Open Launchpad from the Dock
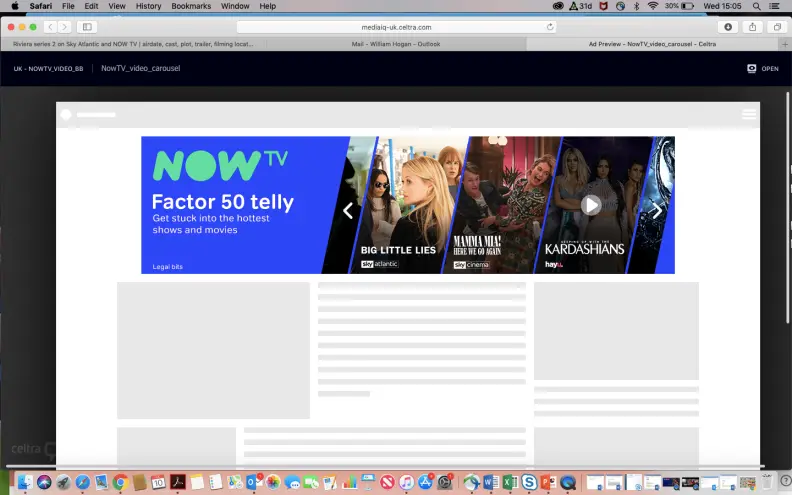792x495 pixels. tap(63, 482)
